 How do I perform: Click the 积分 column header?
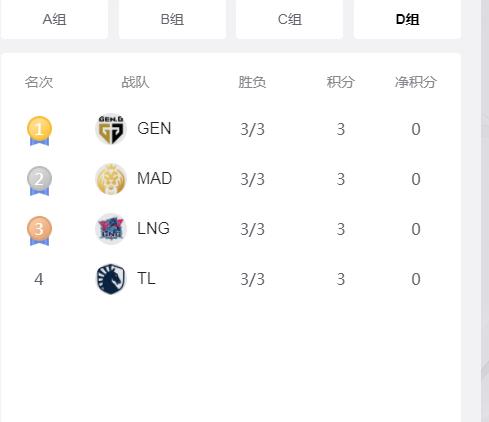[340, 82]
